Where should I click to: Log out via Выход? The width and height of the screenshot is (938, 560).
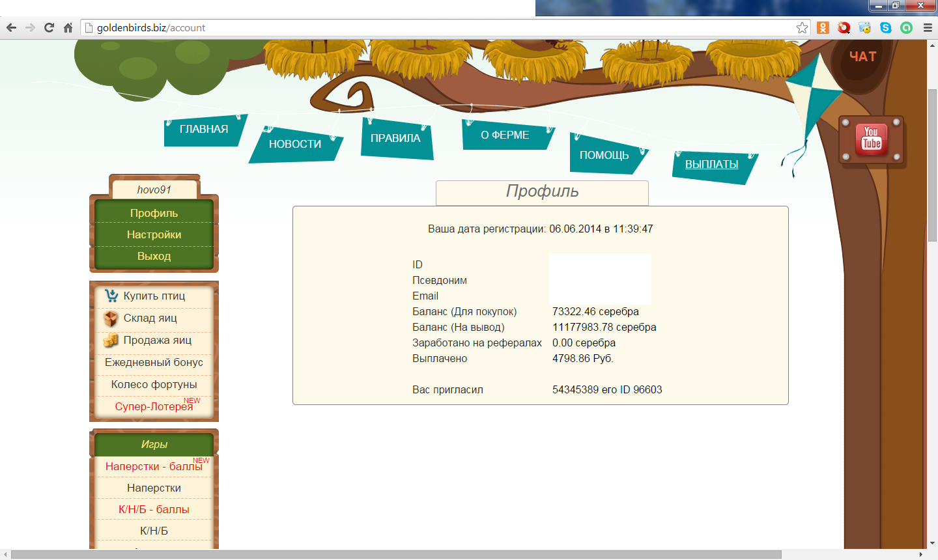[x=154, y=256]
